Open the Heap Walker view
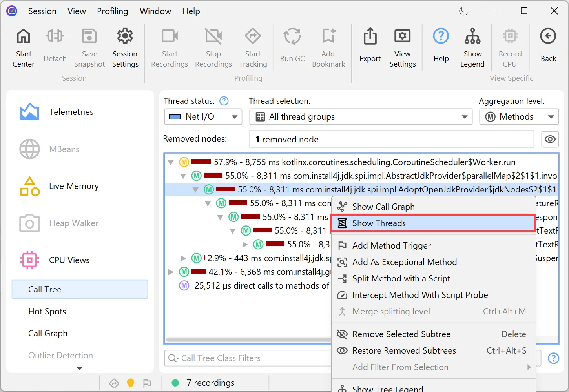The height and width of the screenshot is (392, 569). (x=73, y=223)
